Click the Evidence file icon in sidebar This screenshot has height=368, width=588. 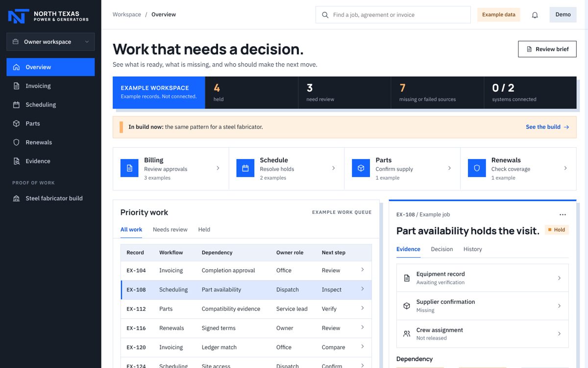tap(16, 161)
